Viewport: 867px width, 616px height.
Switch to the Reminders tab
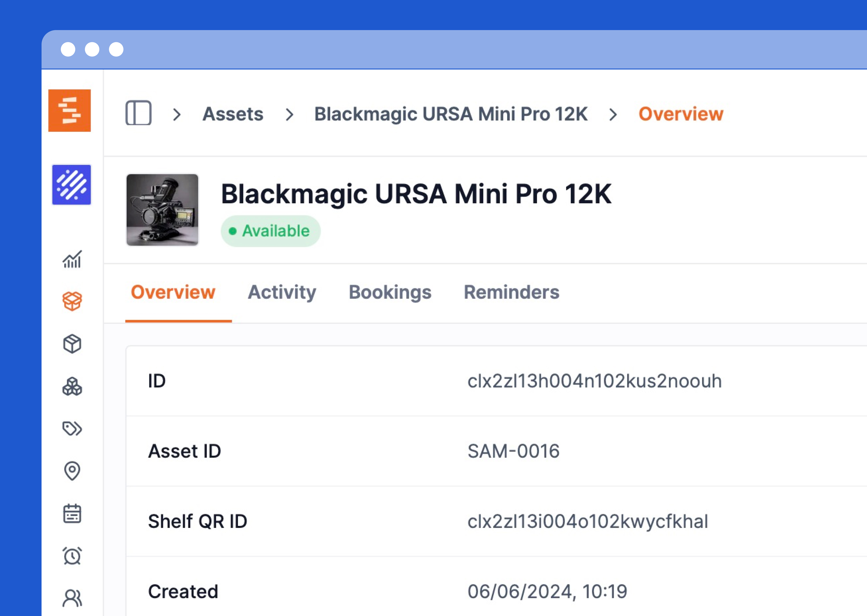click(x=511, y=292)
